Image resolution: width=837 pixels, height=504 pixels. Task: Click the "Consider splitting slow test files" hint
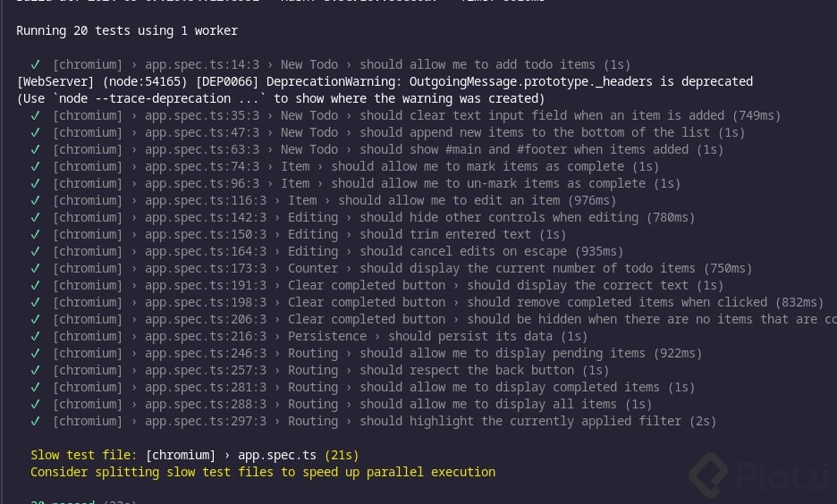[x=263, y=472]
